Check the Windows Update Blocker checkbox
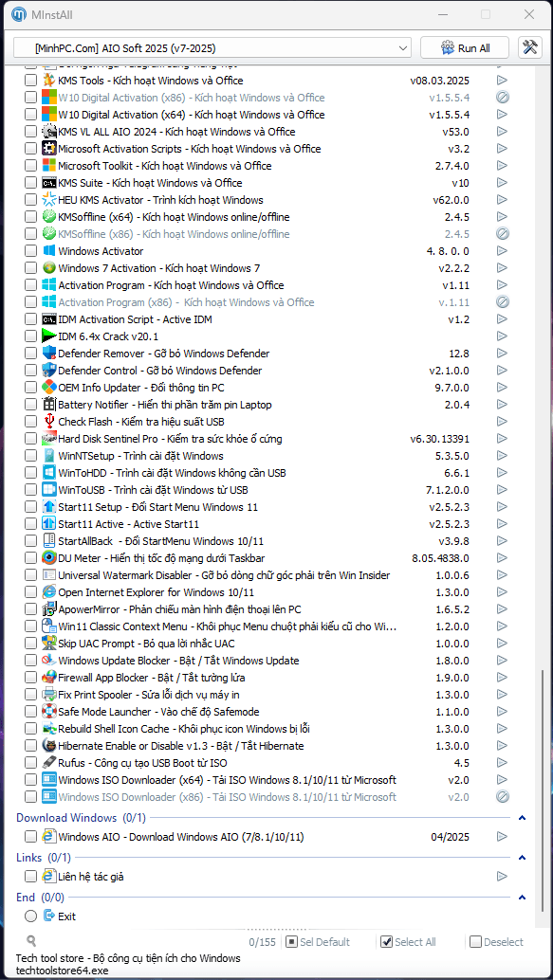Image resolution: width=553 pixels, height=980 pixels. (30, 661)
